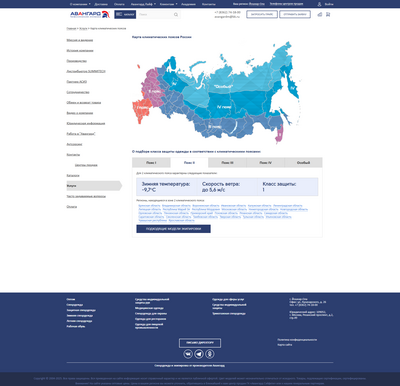Expand the О компании dropdown
The image size is (400, 386).
(x=80, y=4)
